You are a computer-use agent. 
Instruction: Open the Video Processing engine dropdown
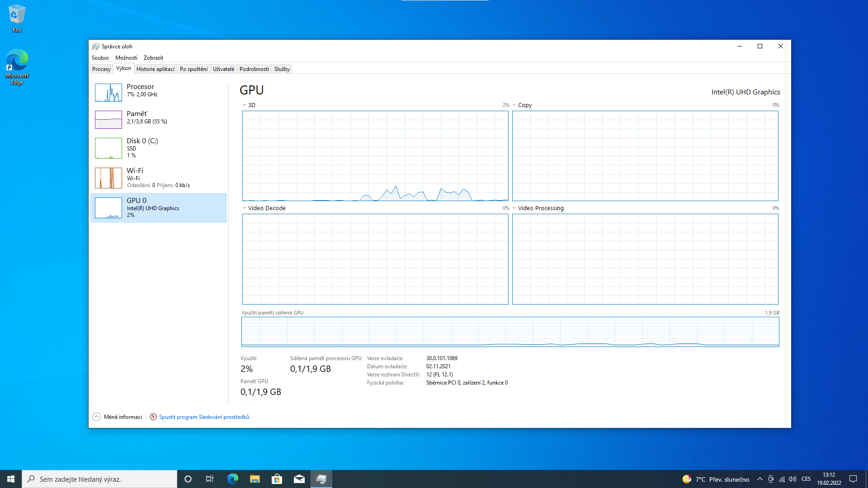[514, 208]
